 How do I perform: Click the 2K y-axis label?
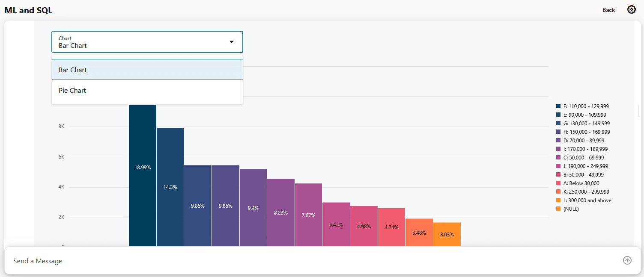point(61,217)
